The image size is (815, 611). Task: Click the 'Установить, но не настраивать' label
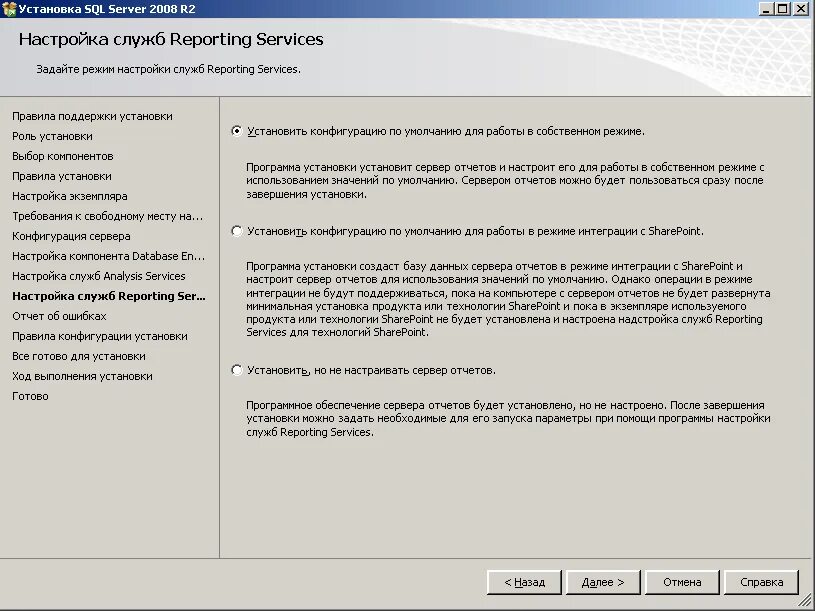coord(371,370)
